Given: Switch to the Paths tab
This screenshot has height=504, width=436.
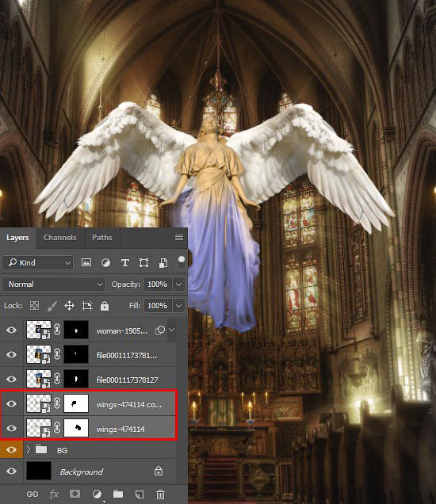Looking at the screenshot, I should pos(102,238).
